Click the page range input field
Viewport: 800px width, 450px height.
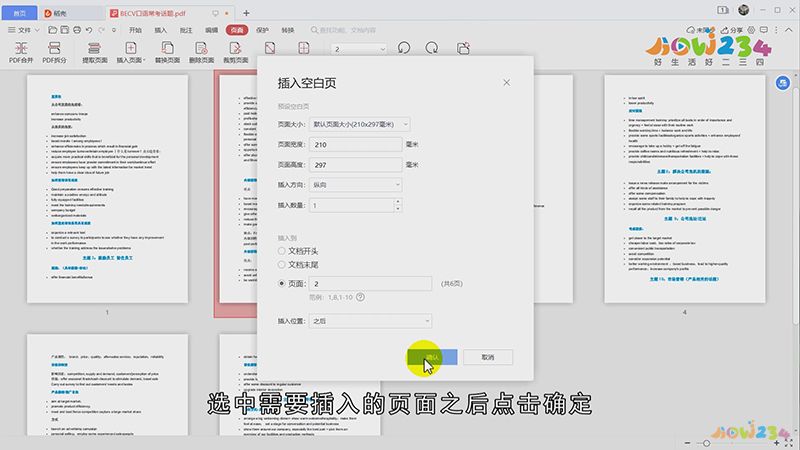370,284
